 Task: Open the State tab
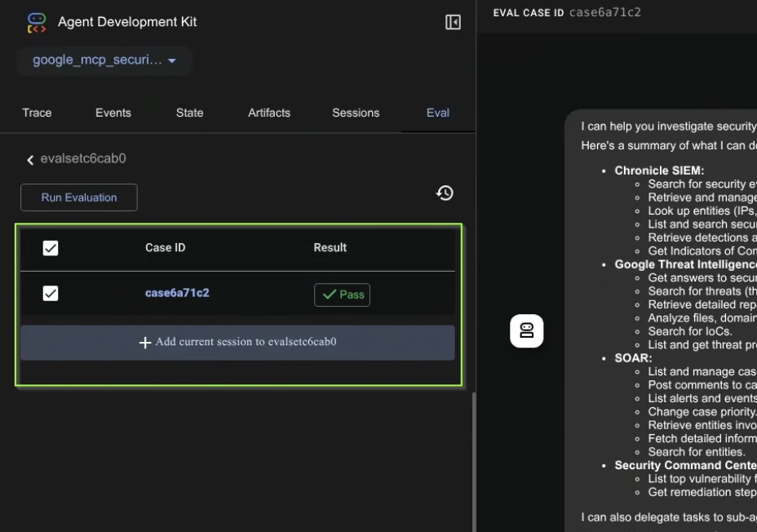click(x=190, y=113)
